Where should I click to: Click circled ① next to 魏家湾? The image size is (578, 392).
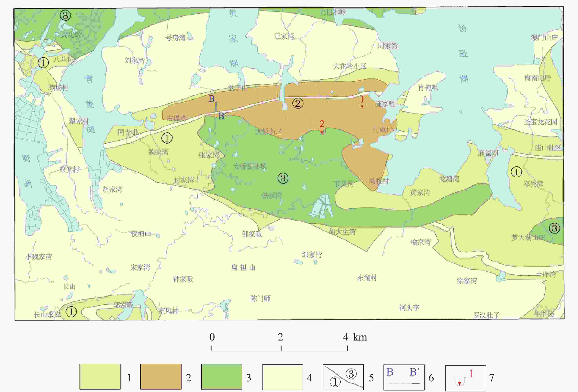[167, 138]
